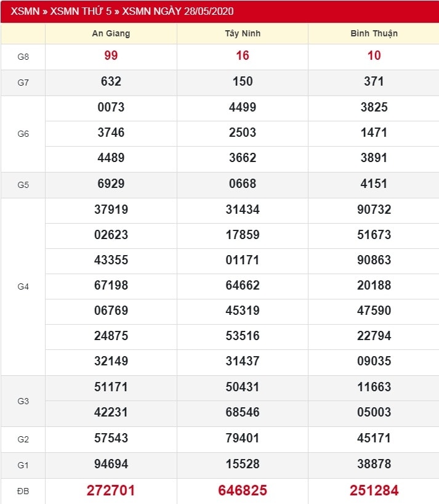439x504 pixels.
Task: Click Tây Ninh special prize 646825
Action: (243, 490)
